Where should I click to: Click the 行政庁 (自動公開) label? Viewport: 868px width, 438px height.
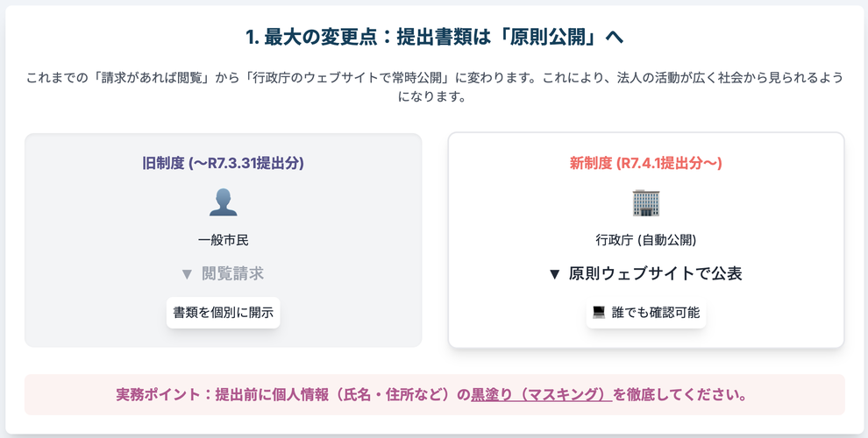coord(645,240)
